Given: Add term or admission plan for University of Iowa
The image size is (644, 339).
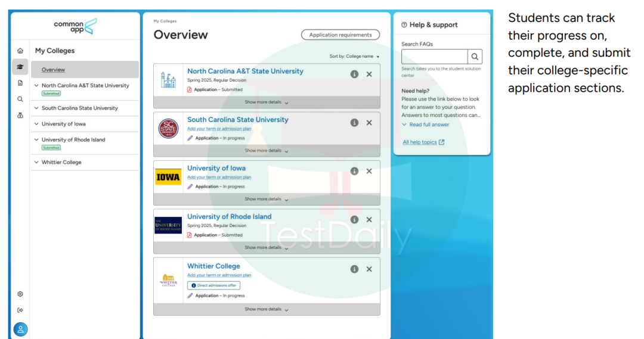Looking at the screenshot, I should (x=219, y=177).
